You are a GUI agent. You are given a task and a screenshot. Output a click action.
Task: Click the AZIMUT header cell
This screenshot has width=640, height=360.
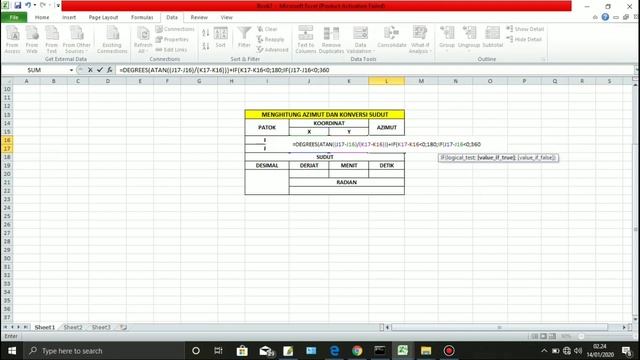click(x=387, y=127)
